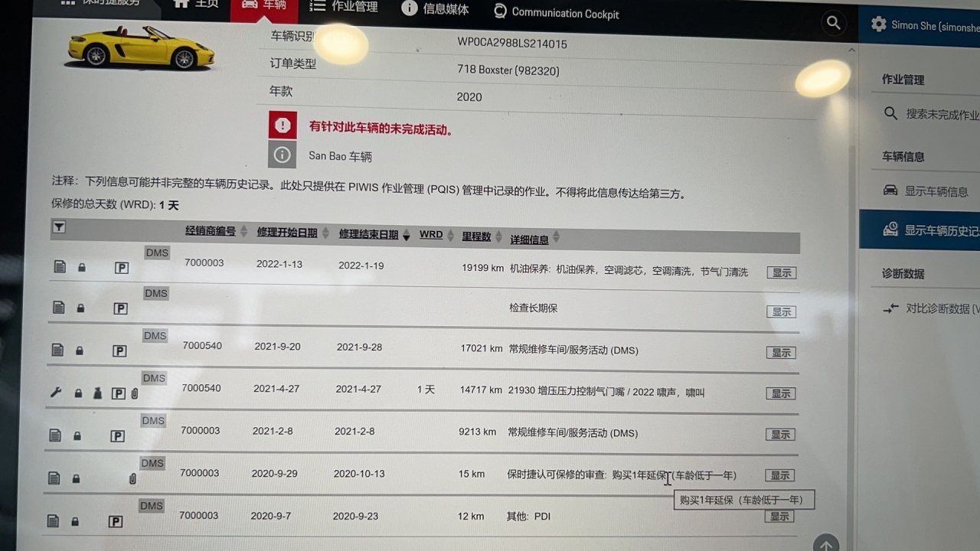
Task: Click 显示 for the 2022-1-13 row
Action: point(782,272)
